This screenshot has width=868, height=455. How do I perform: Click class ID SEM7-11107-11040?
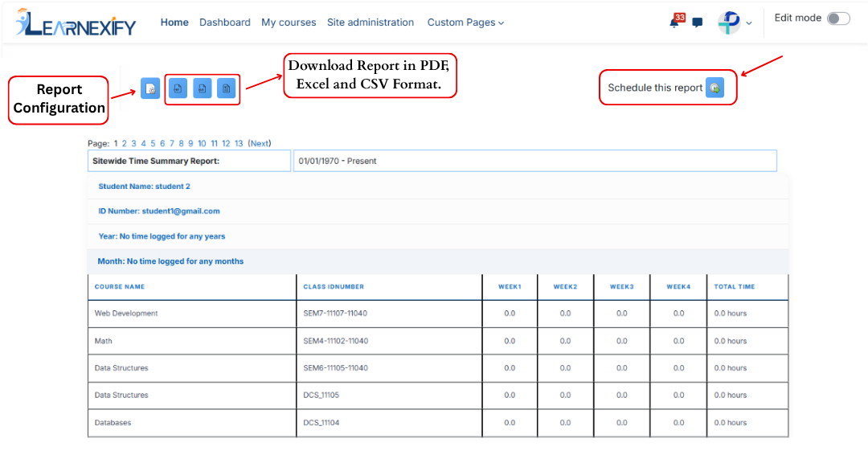pyautogui.click(x=335, y=314)
